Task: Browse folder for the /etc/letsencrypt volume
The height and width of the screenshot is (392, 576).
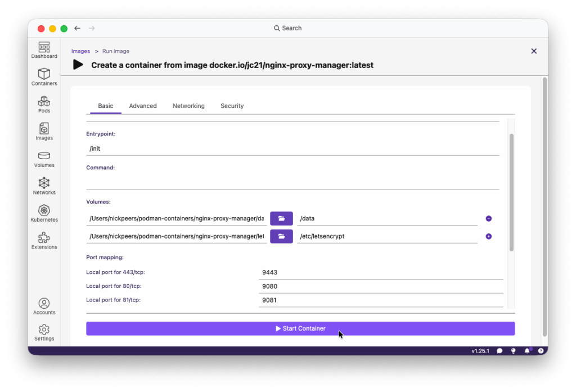Action: click(281, 236)
